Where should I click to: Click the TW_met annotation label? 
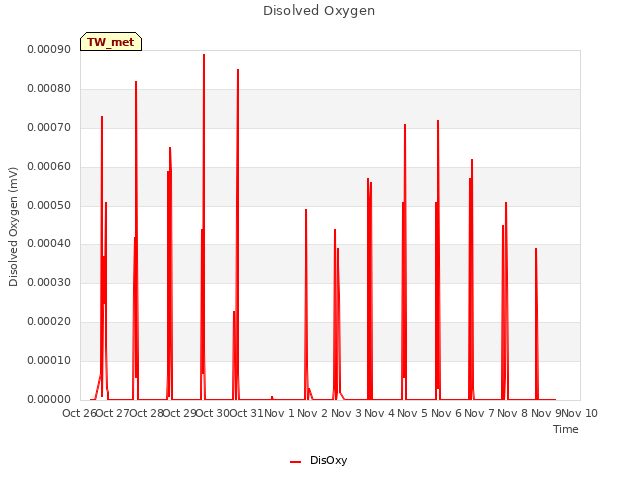pyautogui.click(x=111, y=42)
